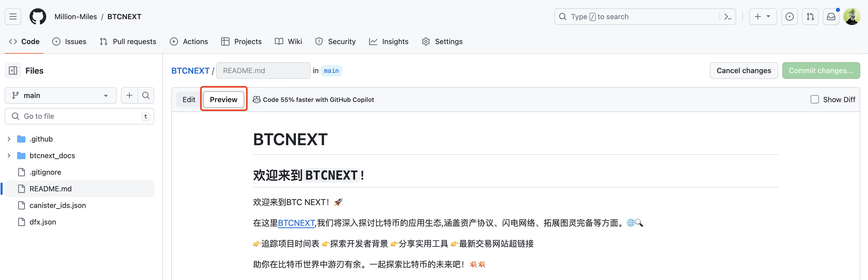Focus the README.md filename field
The height and width of the screenshot is (280, 868).
point(263,71)
